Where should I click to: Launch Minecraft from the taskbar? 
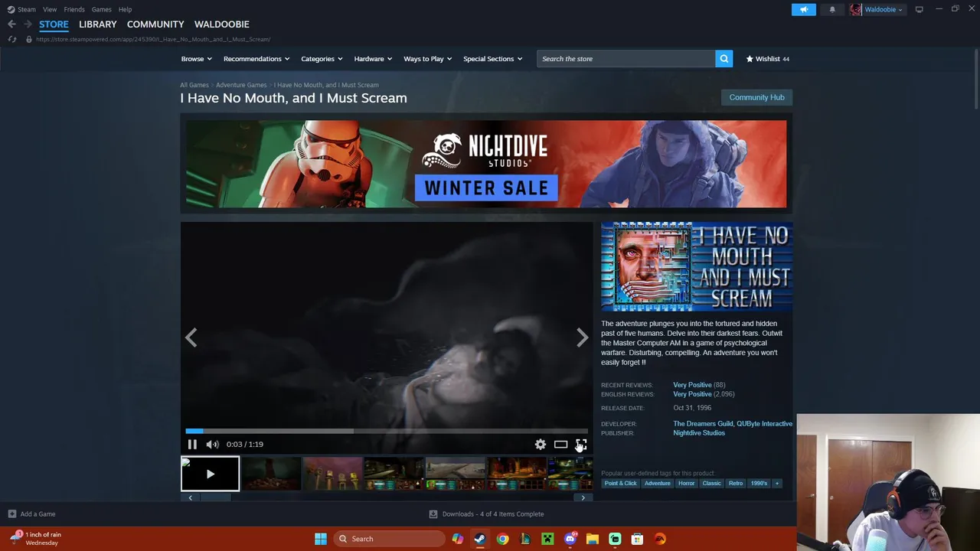point(547,539)
